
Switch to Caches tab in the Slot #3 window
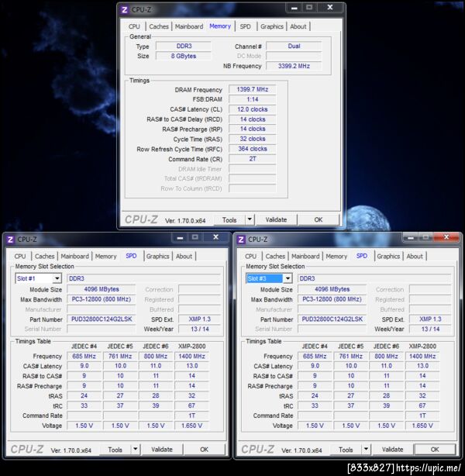275,257
